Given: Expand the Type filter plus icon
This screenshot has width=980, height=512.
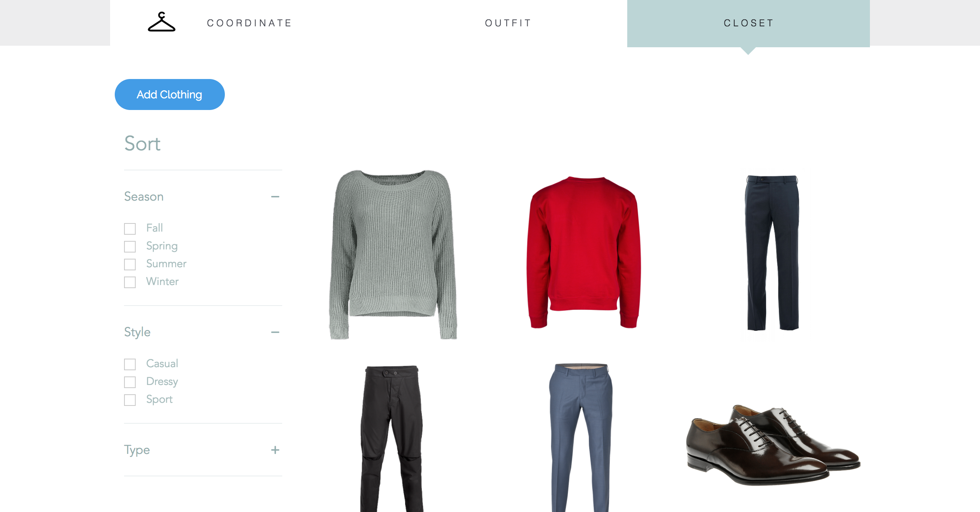Looking at the screenshot, I should (x=275, y=450).
